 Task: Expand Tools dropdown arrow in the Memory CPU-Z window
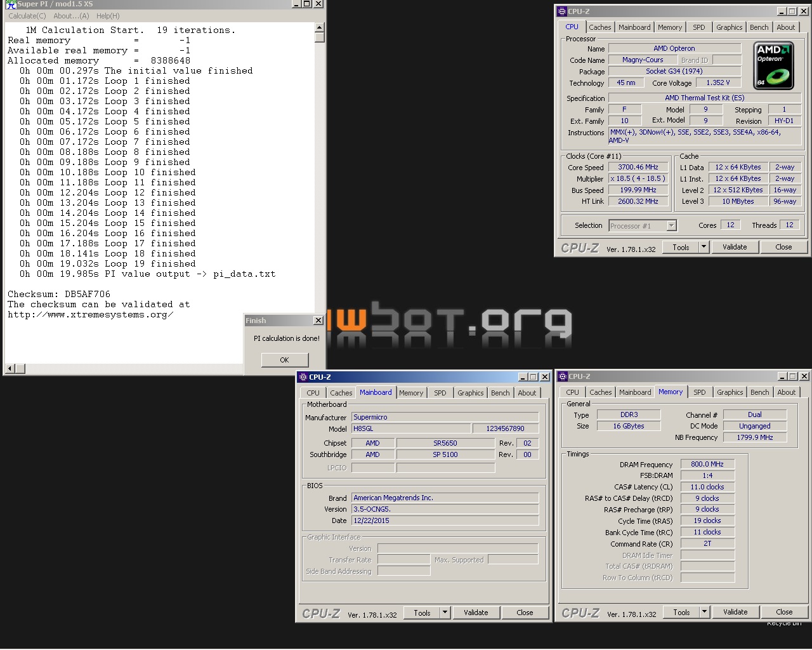tap(704, 613)
